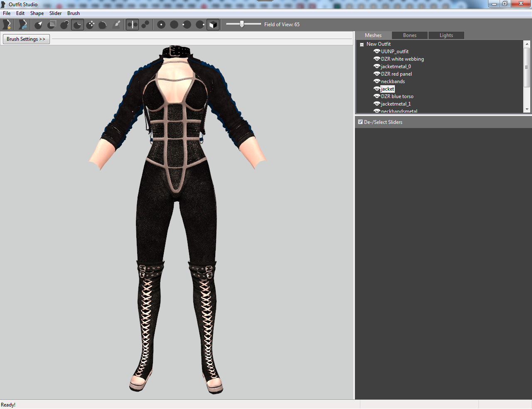Select the jacketmetal_1 mesh
This screenshot has width=532, height=409.
pyautogui.click(x=396, y=104)
